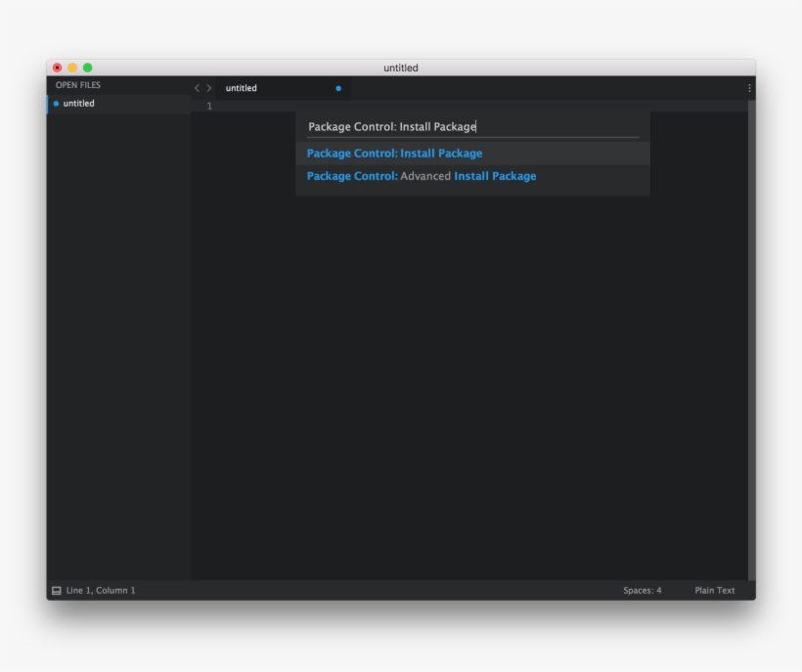802x672 pixels.
Task: Close untitled tab via its unsaved dot
Action: tap(338, 88)
